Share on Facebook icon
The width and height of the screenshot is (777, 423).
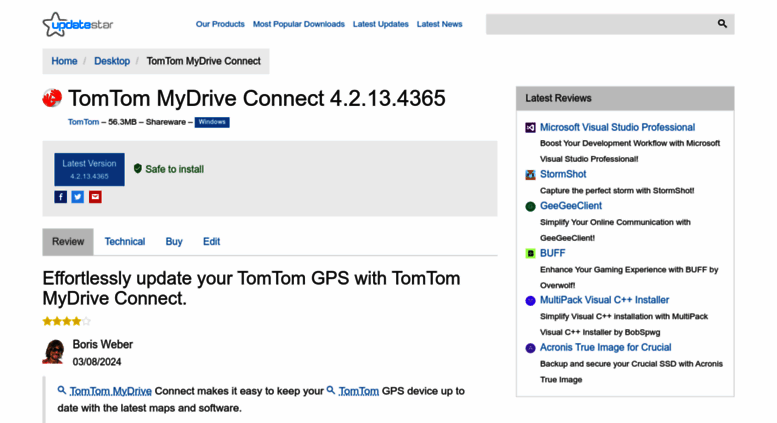pyautogui.click(x=60, y=197)
